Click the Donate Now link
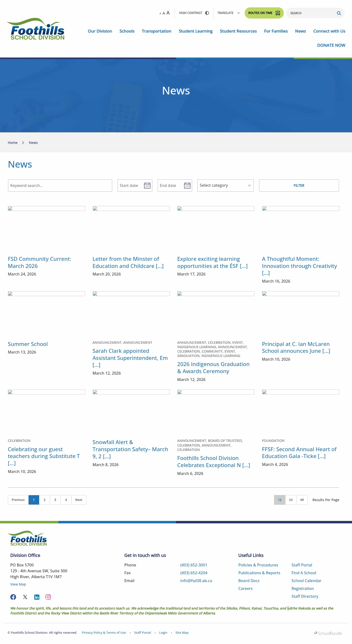 point(331,45)
